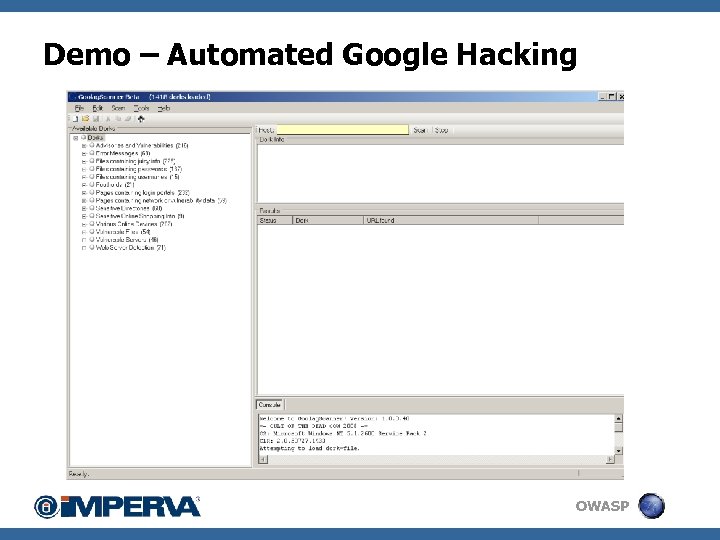Click the Stop button
720x540 pixels.
[441, 130]
